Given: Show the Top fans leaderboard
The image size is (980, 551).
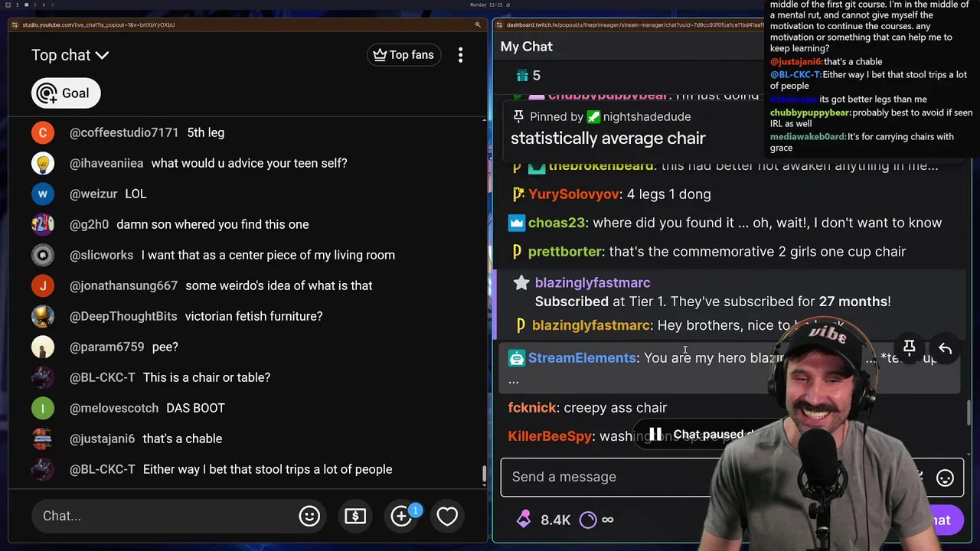Looking at the screenshot, I should (x=403, y=55).
